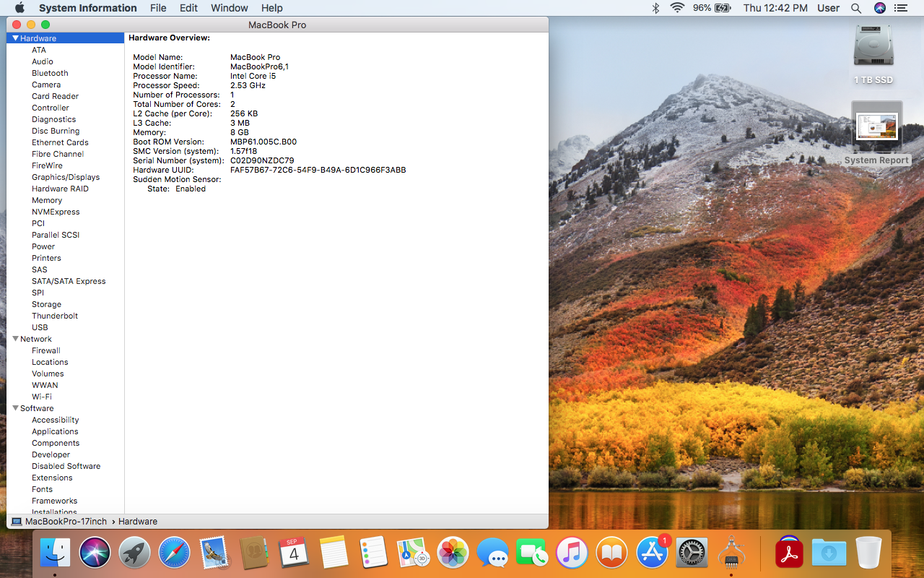Open FaceTime icon in the Dock
This screenshot has height=578, width=924.
click(533, 553)
